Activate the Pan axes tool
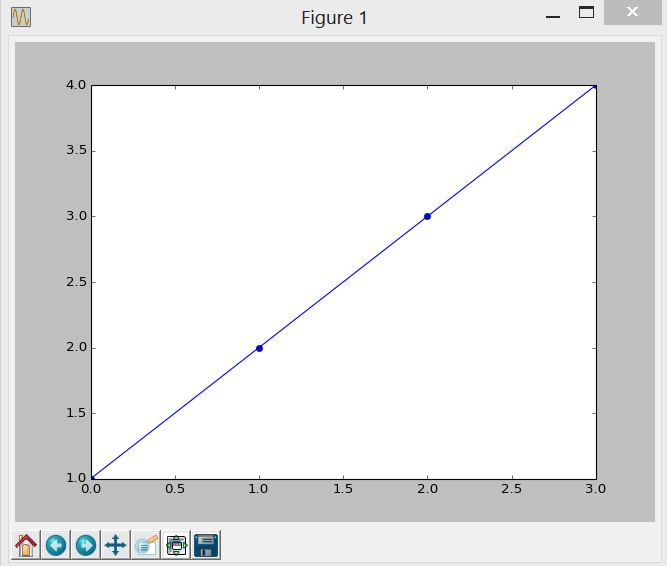 point(116,545)
